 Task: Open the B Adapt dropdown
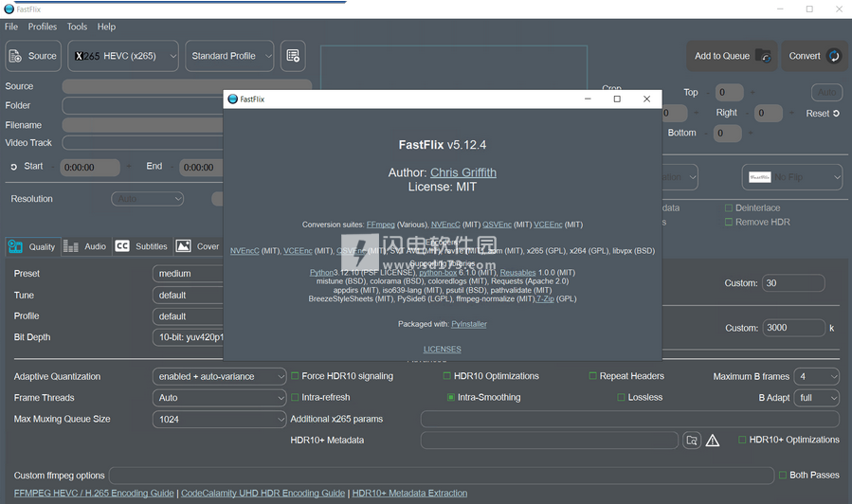coord(817,398)
